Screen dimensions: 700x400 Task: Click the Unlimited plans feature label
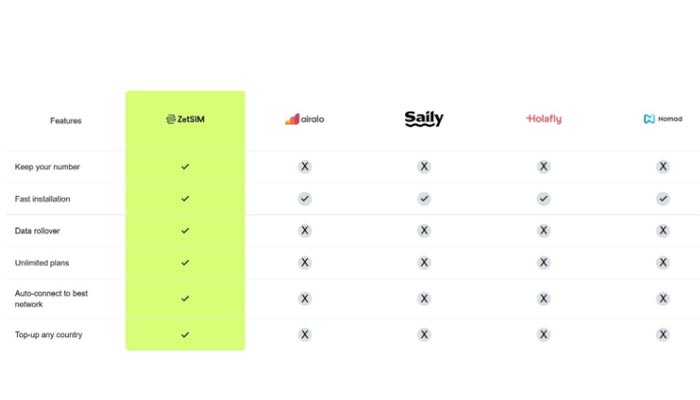tap(41, 263)
